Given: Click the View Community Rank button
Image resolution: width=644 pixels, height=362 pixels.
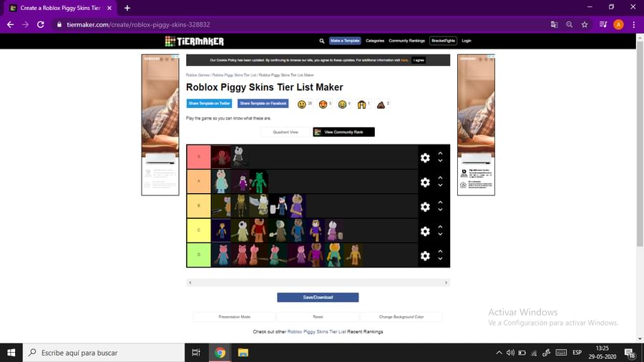Looking at the screenshot, I should [343, 132].
